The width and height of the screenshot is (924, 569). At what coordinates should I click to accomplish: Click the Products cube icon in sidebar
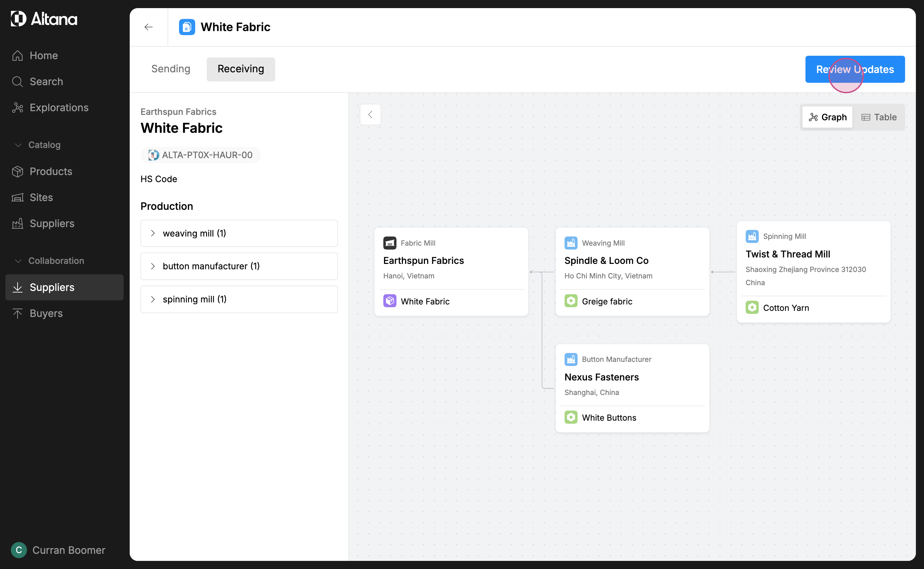17,172
